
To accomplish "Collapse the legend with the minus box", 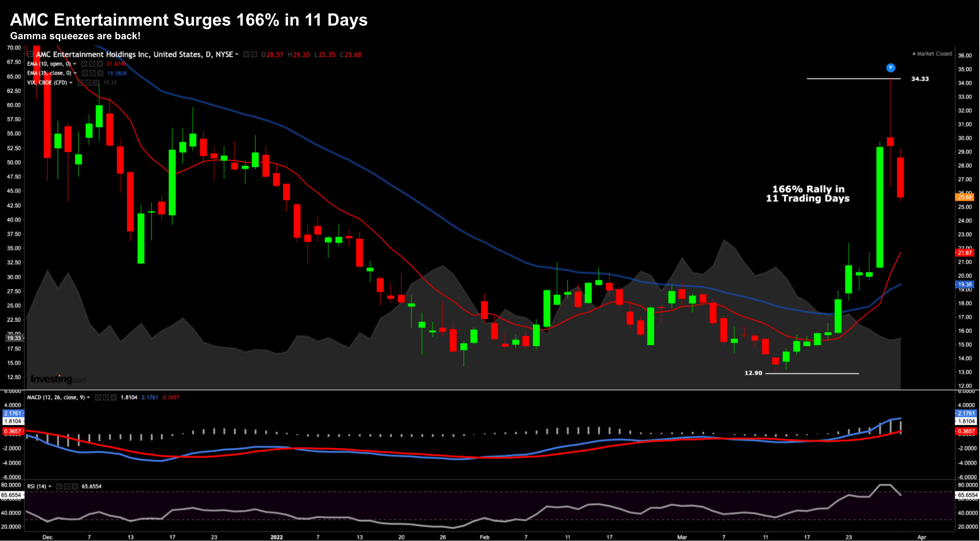I will coord(30,54).
